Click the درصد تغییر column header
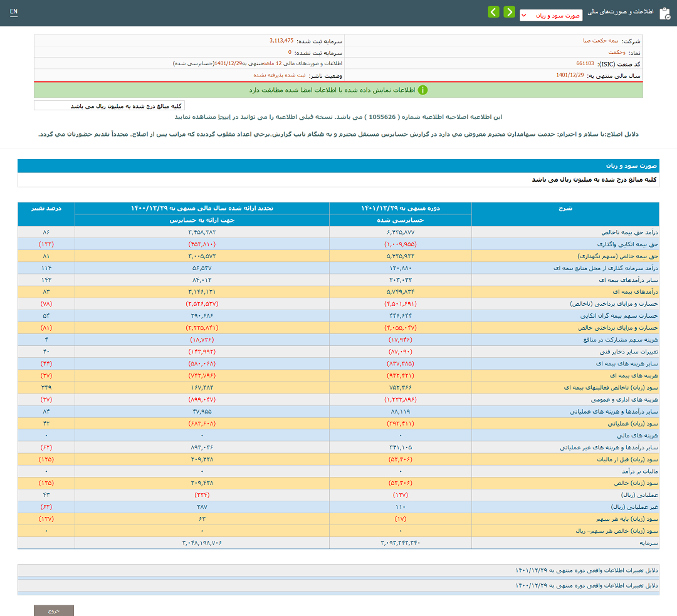 [46, 208]
